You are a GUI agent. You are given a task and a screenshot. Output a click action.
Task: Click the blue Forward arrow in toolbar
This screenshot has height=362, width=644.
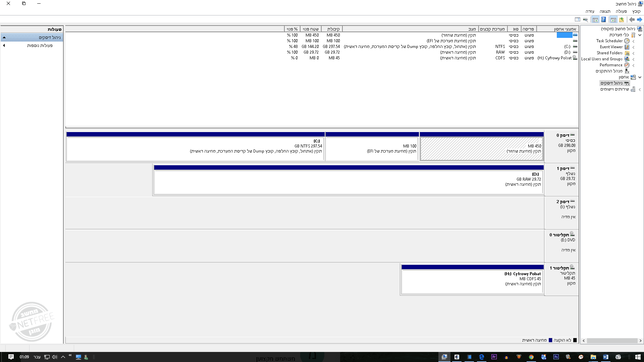[x=639, y=20]
